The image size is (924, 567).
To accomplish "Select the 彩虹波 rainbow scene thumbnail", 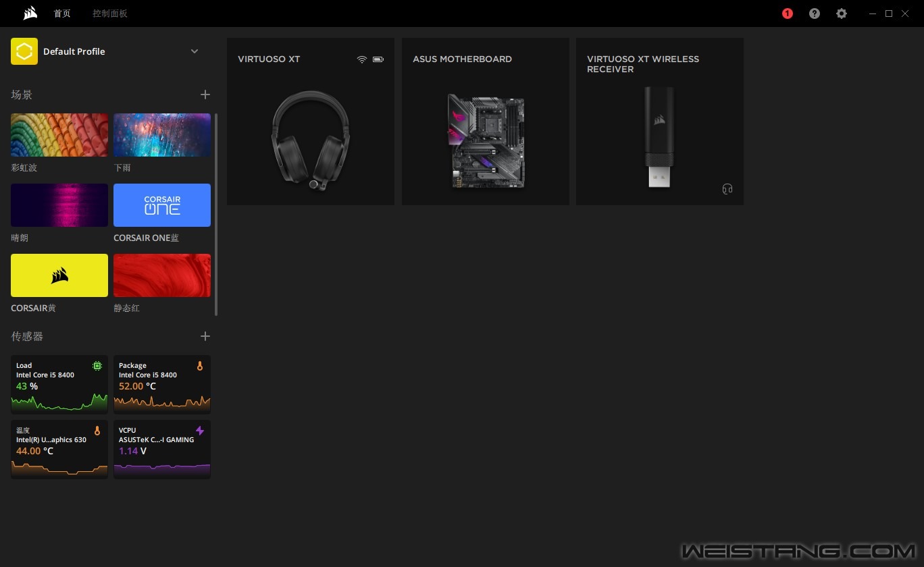I will point(59,135).
